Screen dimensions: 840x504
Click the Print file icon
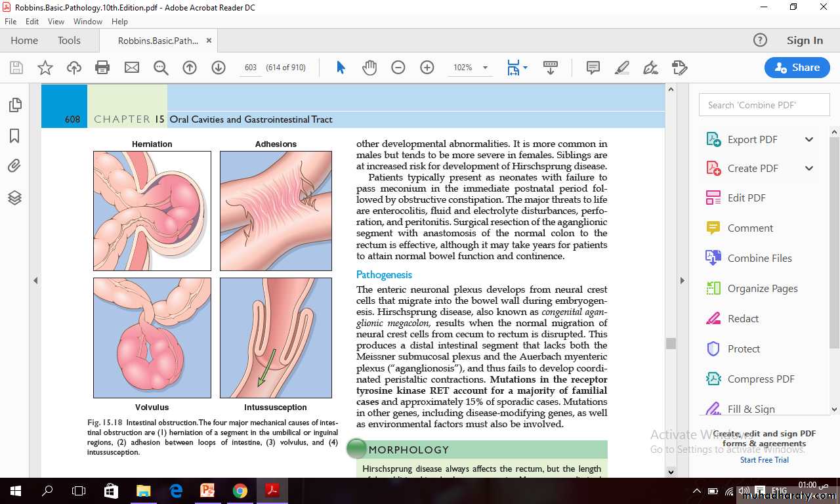102,68
